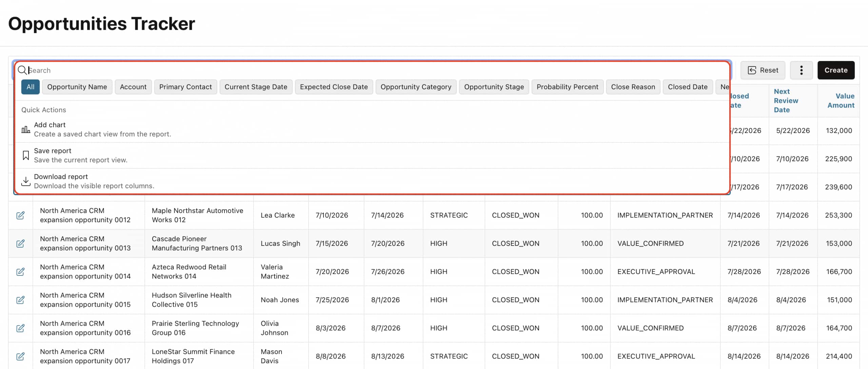The height and width of the screenshot is (369, 868).
Task: Edit row for opportunity 0016
Action: (x=20, y=328)
